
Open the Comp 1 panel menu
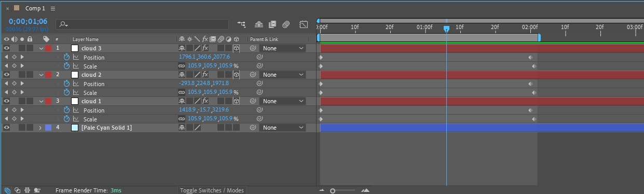(x=53, y=9)
